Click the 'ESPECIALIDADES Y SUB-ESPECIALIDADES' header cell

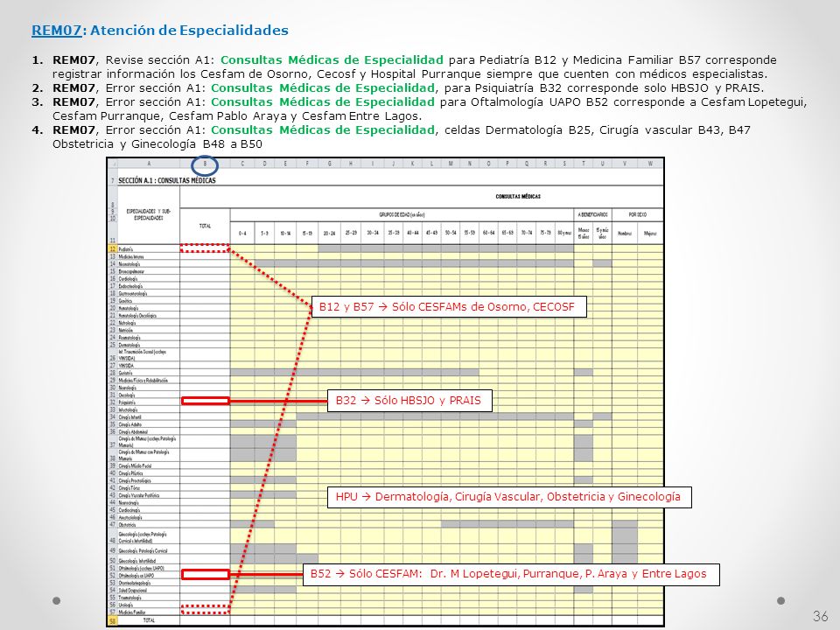click(149, 215)
